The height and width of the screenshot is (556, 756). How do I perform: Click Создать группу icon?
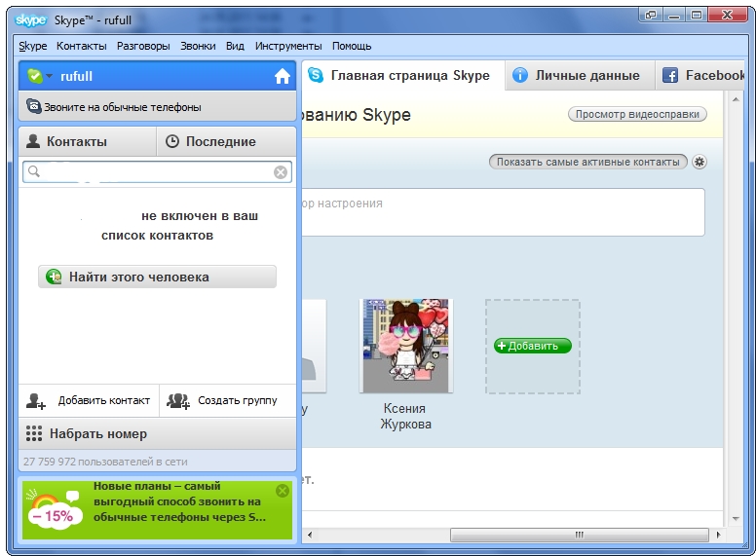(x=177, y=400)
